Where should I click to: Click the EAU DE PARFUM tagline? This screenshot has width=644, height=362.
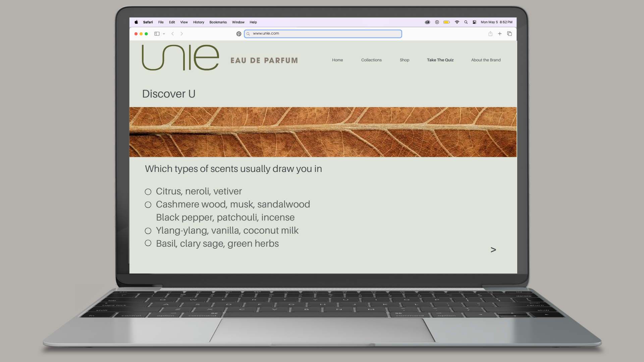point(264,61)
